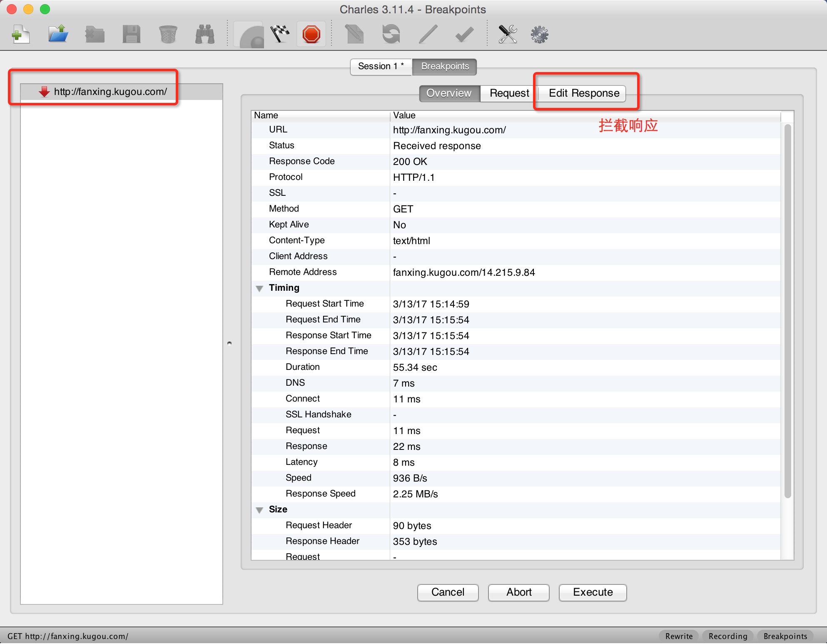Toggle the Rewrite status bar indicator
This screenshot has width=827, height=644.
pos(679,636)
